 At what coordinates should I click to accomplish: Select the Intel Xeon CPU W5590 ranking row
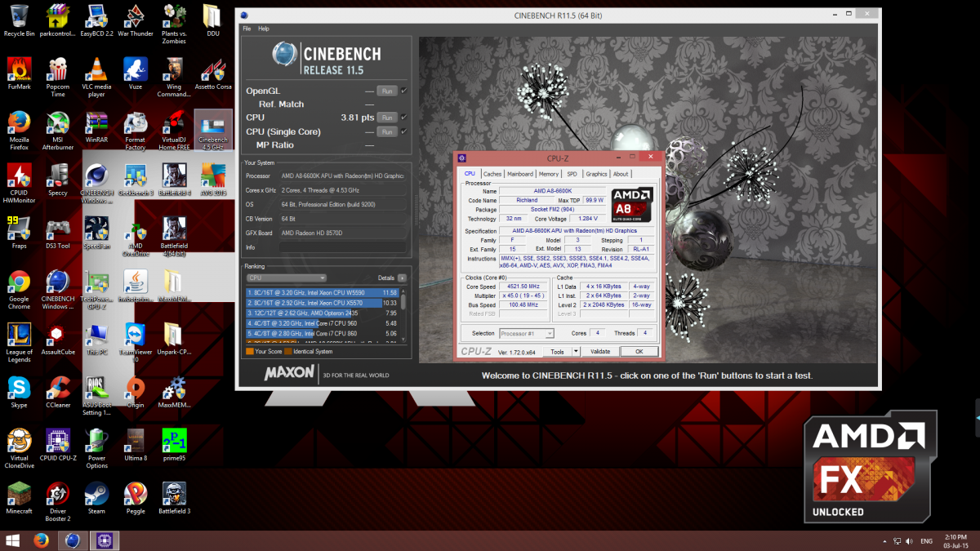(x=322, y=291)
